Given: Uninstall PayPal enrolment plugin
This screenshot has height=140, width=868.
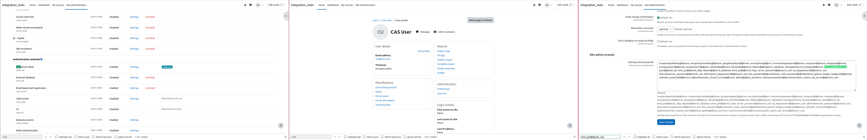Looking at the screenshot, I should pos(150,38).
